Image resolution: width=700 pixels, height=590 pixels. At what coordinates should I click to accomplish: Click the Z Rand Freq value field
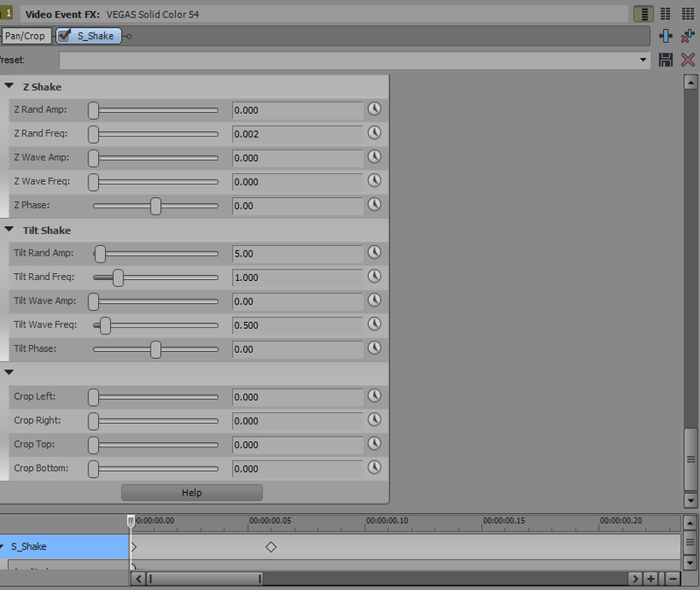pos(297,134)
